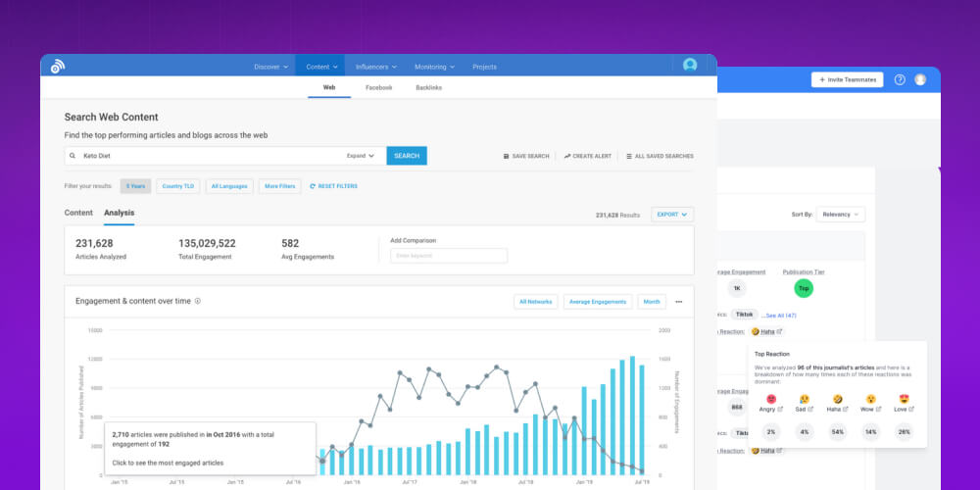Open the All Languages filter
The width and height of the screenshot is (980, 490).
click(229, 186)
